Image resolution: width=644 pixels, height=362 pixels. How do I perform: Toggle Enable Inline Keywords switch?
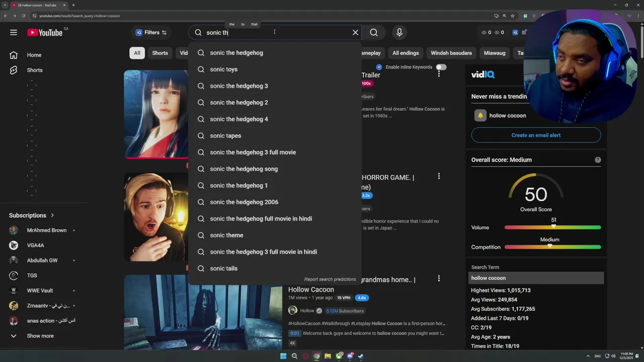[x=441, y=67]
